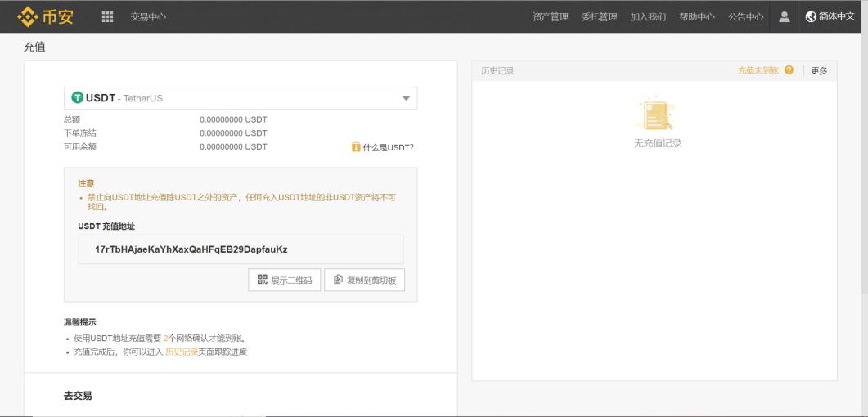The height and width of the screenshot is (417, 868).
Task: Expand the USDT coin selector dropdown arrow
Action: [406, 98]
